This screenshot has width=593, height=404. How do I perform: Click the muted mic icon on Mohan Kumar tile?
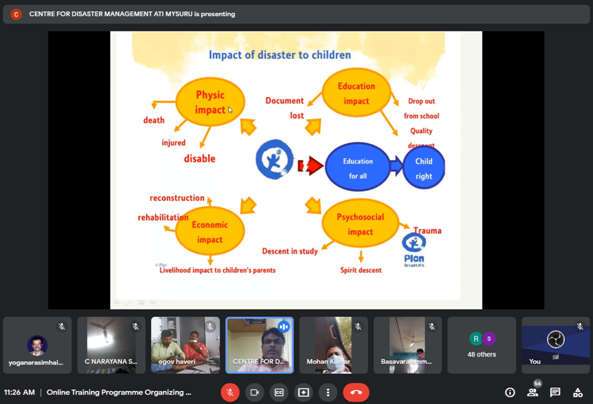click(x=358, y=326)
